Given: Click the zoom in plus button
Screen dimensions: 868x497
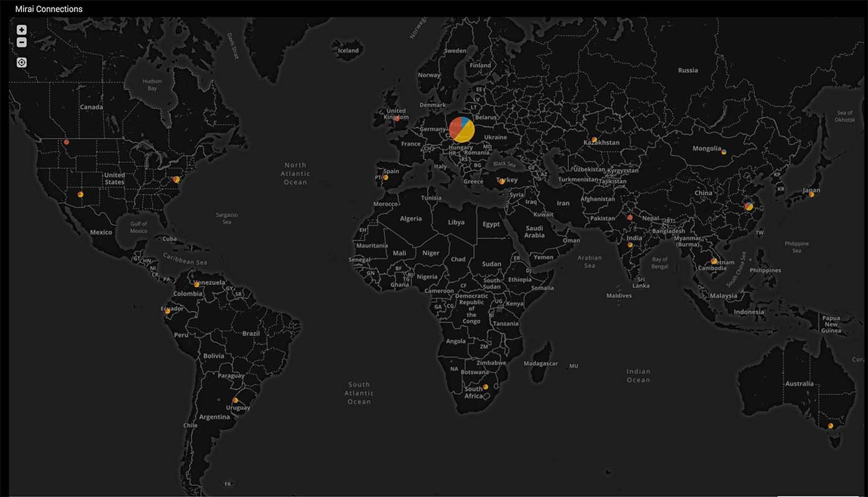Looking at the screenshot, I should (22, 30).
